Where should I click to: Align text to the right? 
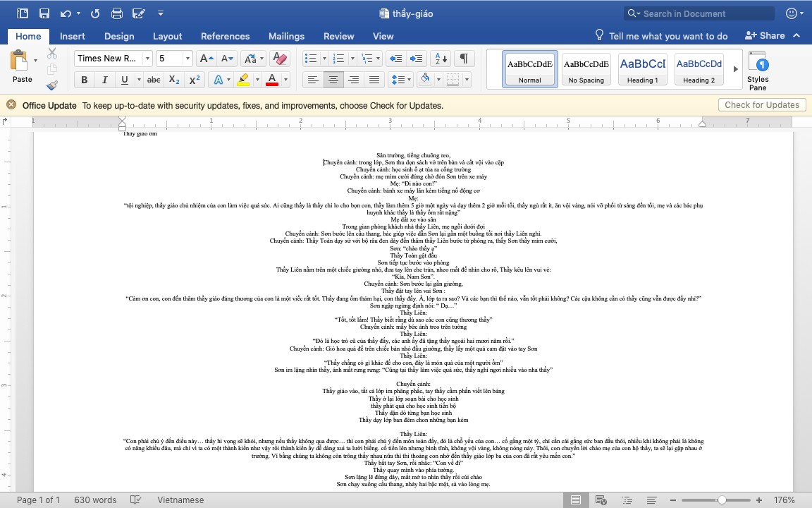(x=354, y=80)
